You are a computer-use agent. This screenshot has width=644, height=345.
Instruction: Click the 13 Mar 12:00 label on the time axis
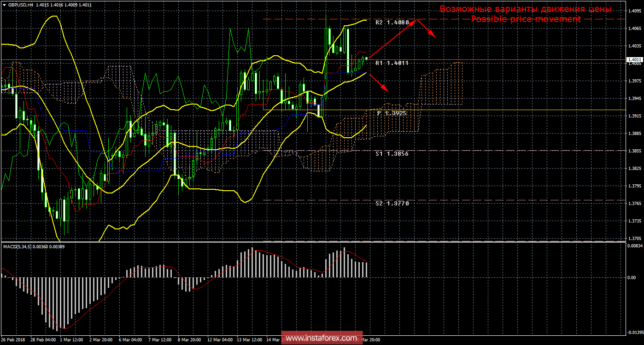click(x=249, y=340)
